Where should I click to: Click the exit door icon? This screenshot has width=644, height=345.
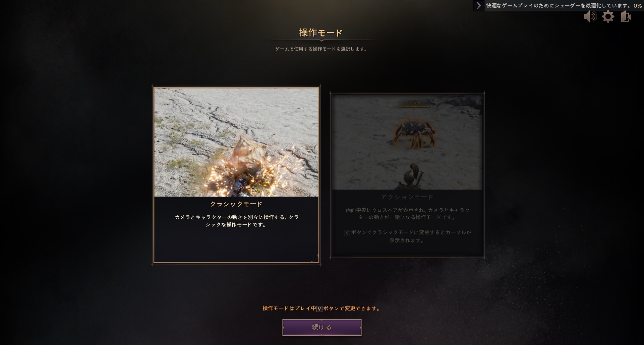coord(626,16)
